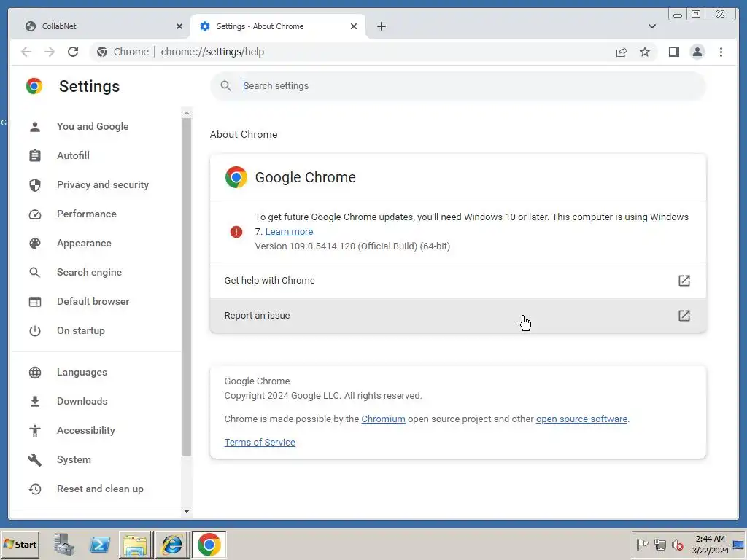
Task: Open Terms of Service link
Action: pyautogui.click(x=260, y=443)
